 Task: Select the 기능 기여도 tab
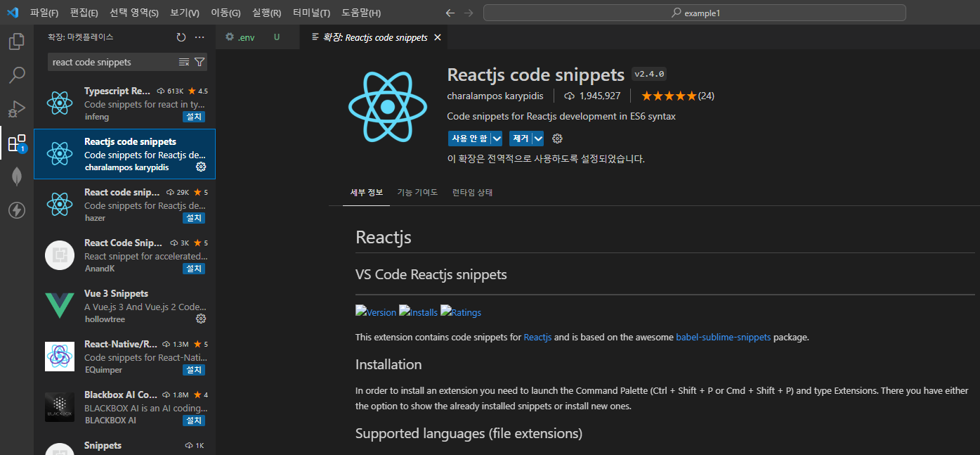tap(417, 192)
